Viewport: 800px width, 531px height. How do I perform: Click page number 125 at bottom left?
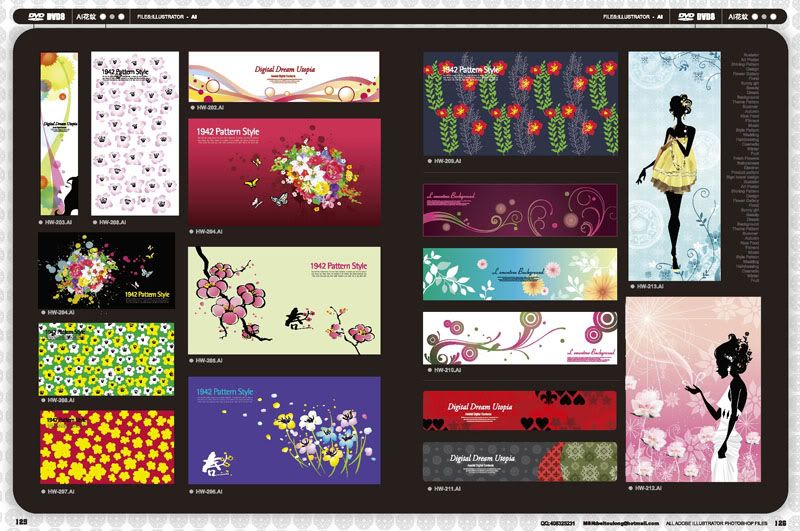pos(21,522)
